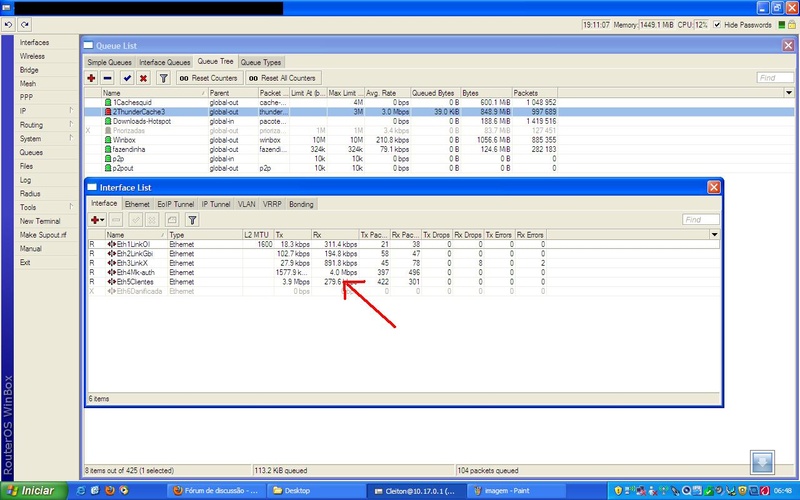Viewport: 800px width, 500px height.
Task: Click comment icon in Interface List toolbar
Action: point(171,219)
